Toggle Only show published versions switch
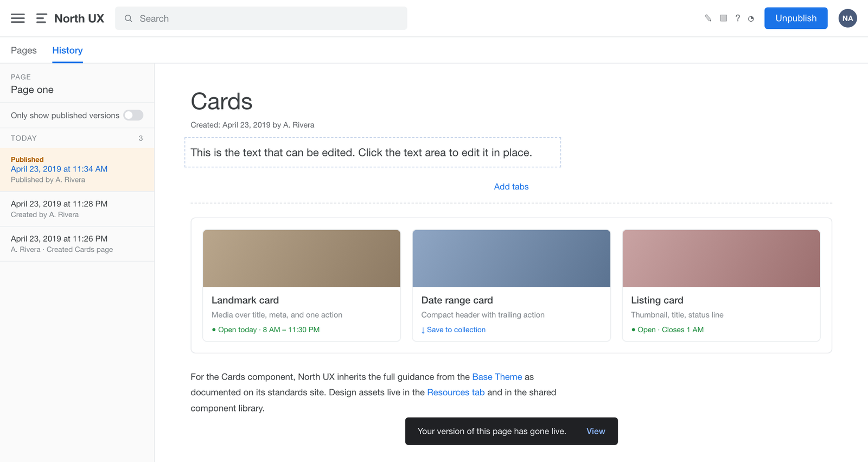This screenshot has height=462, width=868. click(133, 115)
